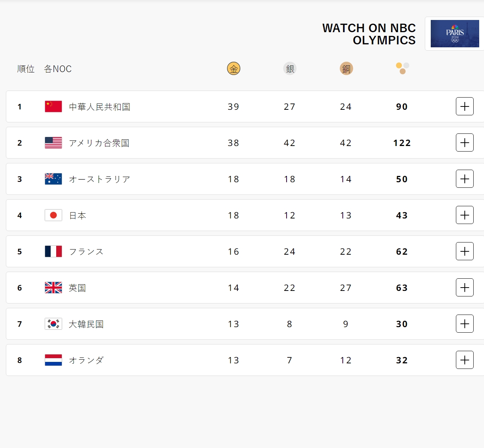Expand the 英国 medal details
This screenshot has height=448, width=484.
[x=465, y=288]
